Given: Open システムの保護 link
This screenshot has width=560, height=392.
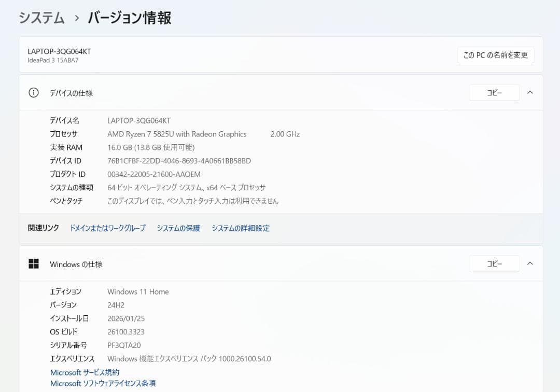Looking at the screenshot, I should 178,228.
